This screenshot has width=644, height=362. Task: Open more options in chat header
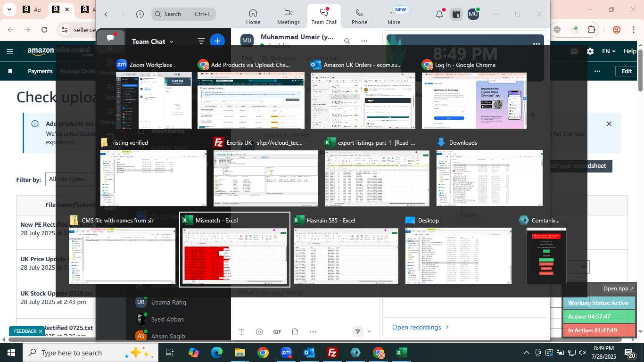pos(364,41)
